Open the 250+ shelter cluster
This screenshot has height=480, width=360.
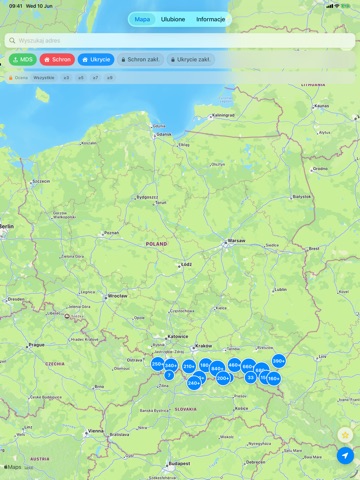coord(157,364)
